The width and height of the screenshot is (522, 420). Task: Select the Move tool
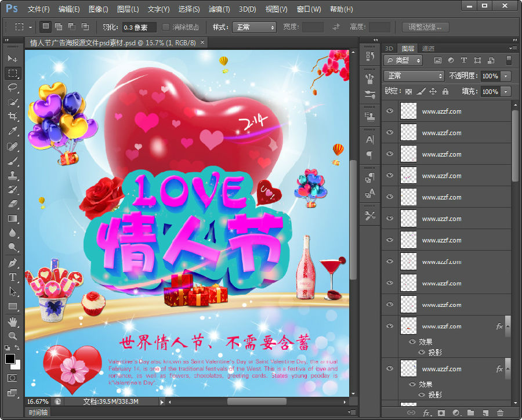(x=12, y=59)
